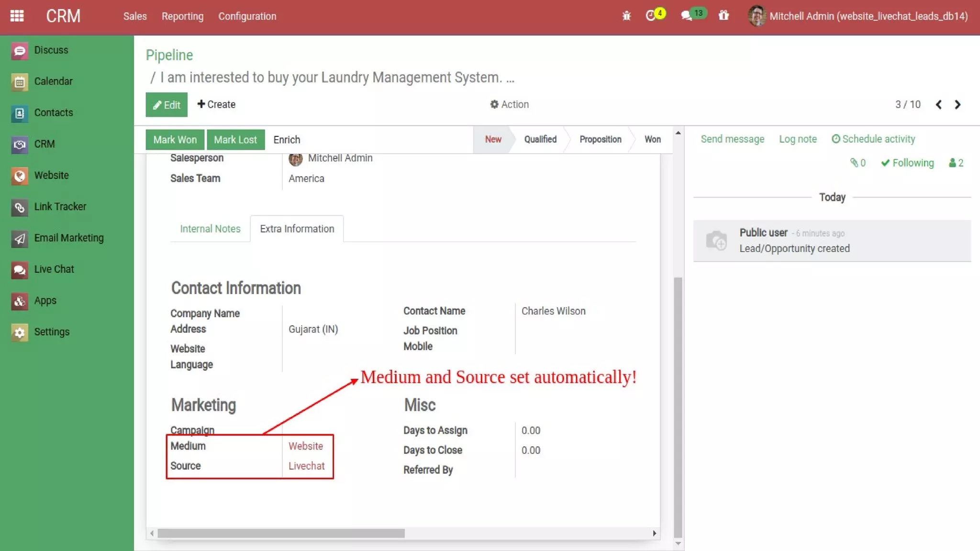The width and height of the screenshot is (980, 551).
Task: Open the activities clock icon
Action: click(651, 16)
